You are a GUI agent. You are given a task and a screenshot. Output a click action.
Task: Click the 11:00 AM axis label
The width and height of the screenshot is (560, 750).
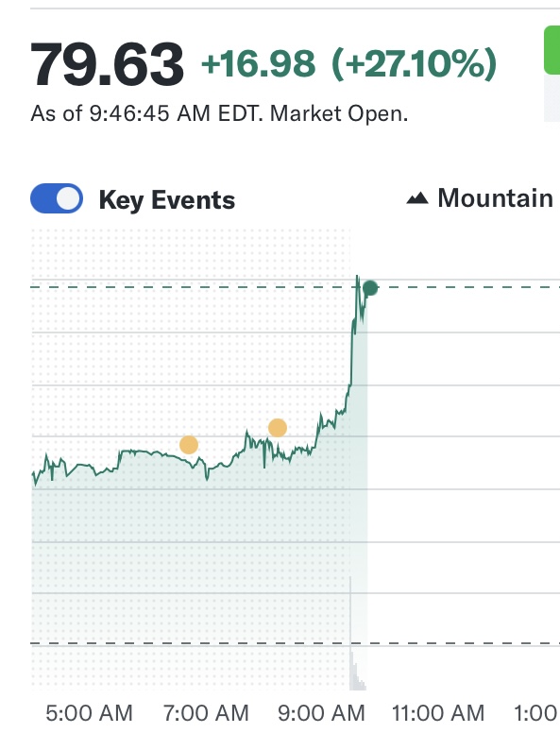click(x=438, y=713)
